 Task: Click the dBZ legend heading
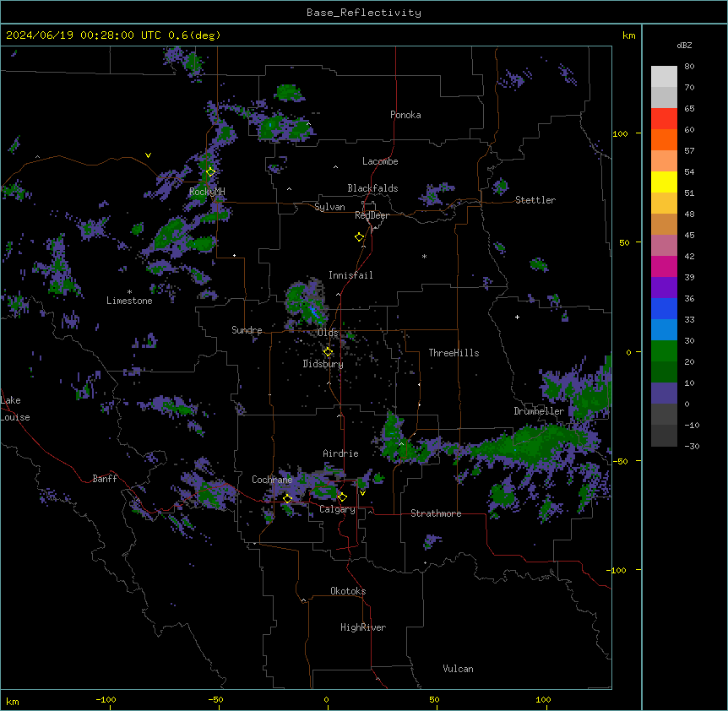684,46
